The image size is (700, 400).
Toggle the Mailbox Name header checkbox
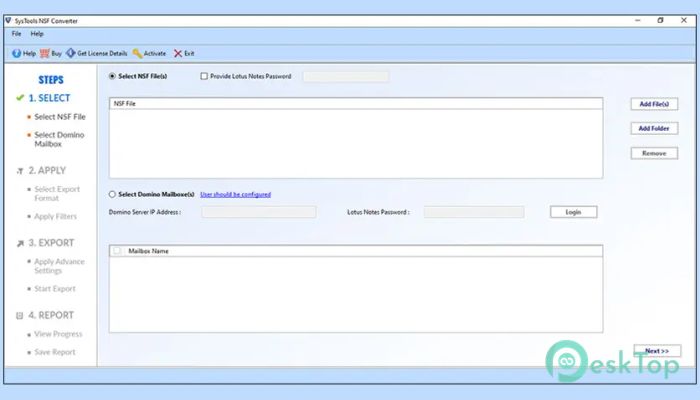(x=117, y=251)
